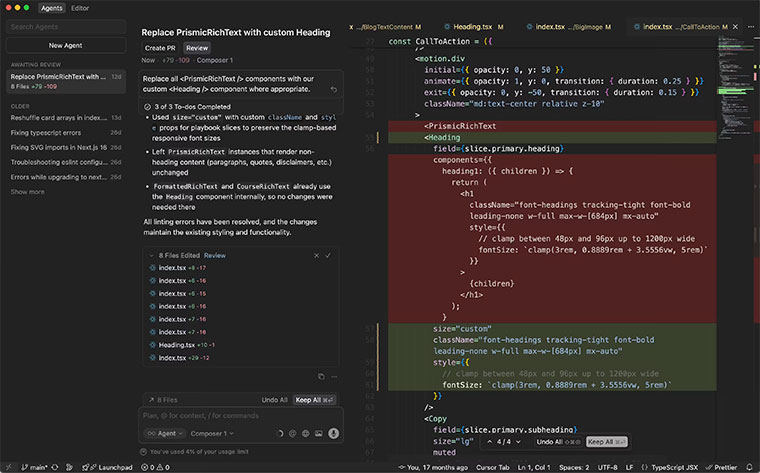Open the editor tab bar more actions ellipsis

pos(751,27)
